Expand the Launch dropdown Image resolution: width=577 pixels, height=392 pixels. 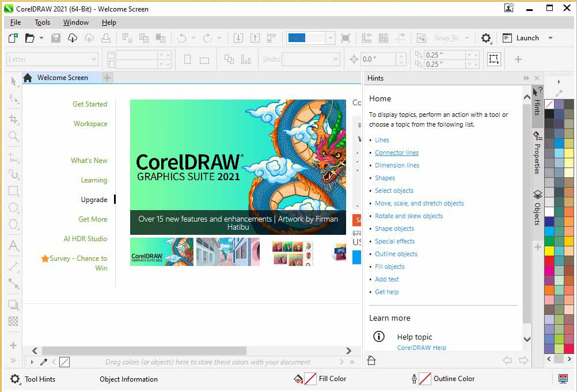(551, 38)
